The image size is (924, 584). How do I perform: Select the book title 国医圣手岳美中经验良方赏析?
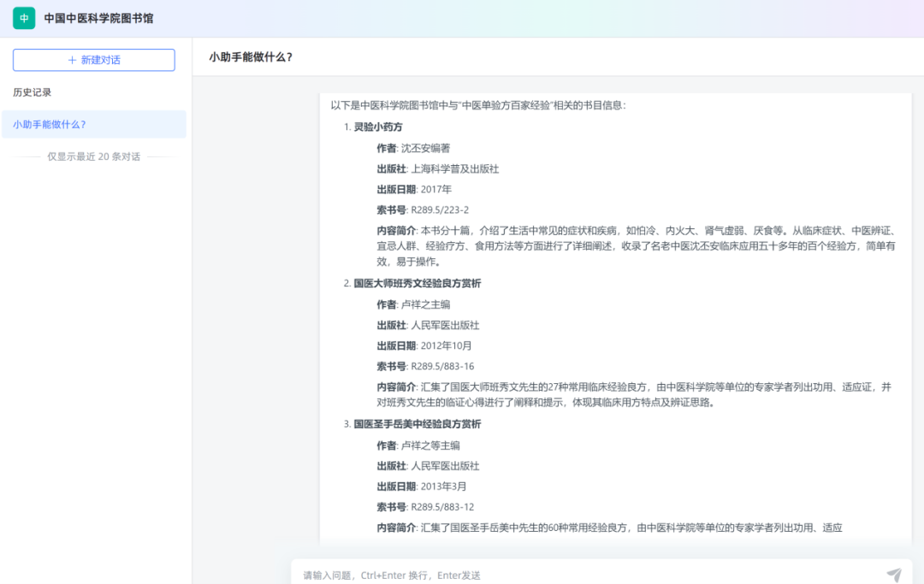click(418, 424)
